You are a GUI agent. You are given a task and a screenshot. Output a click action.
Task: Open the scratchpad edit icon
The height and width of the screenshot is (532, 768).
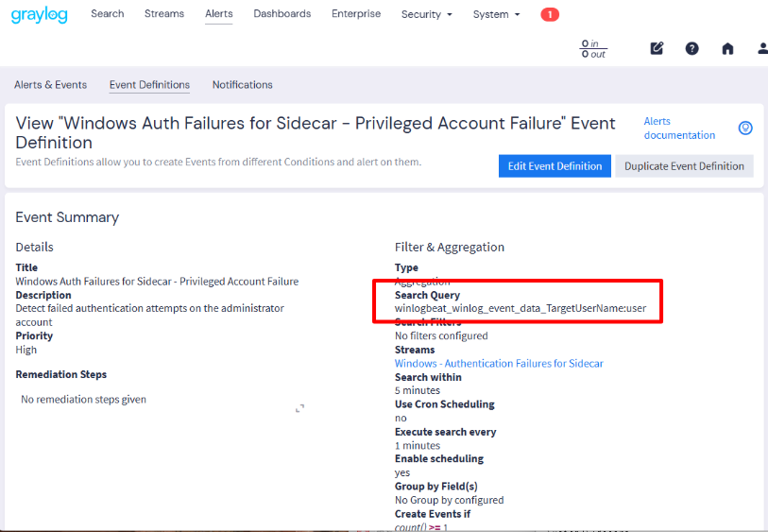point(657,48)
